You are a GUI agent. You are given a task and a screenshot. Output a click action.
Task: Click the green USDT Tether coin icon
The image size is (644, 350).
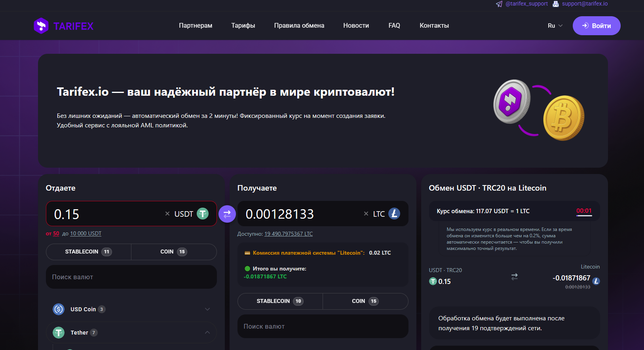coord(203,214)
